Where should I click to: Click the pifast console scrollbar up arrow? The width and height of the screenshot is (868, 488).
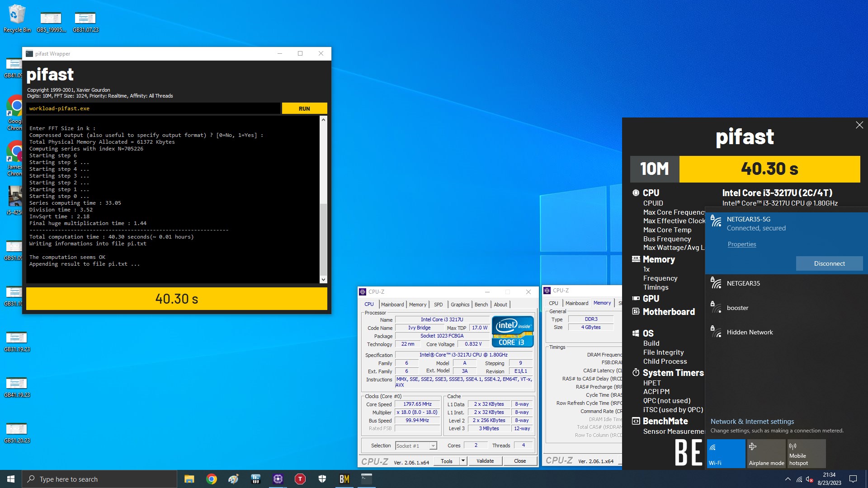click(323, 120)
